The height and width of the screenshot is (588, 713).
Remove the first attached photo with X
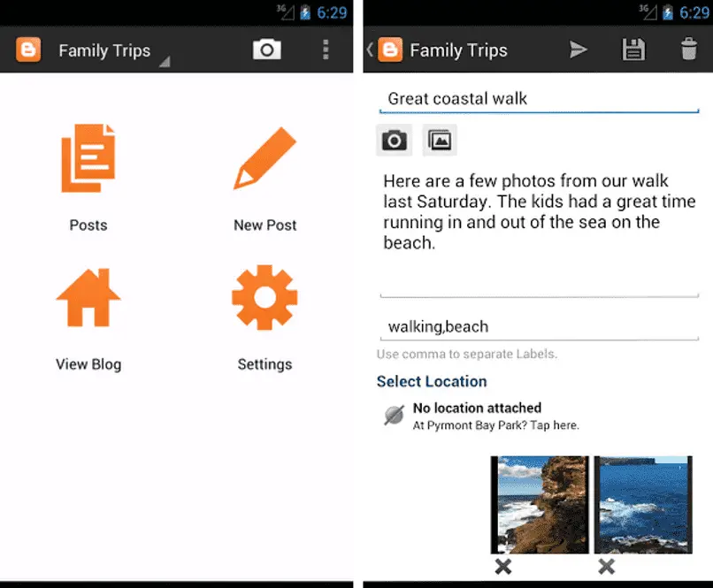[x=502, y=567]
